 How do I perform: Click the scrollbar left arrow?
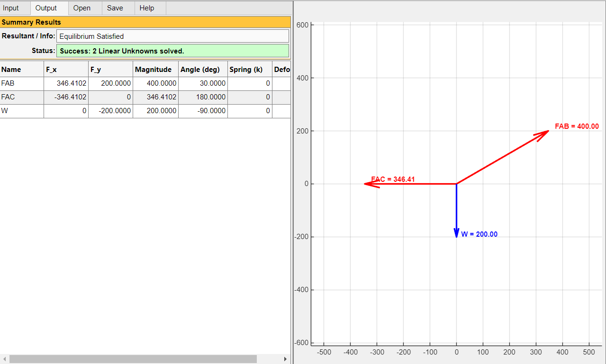[x=4, y=359]
